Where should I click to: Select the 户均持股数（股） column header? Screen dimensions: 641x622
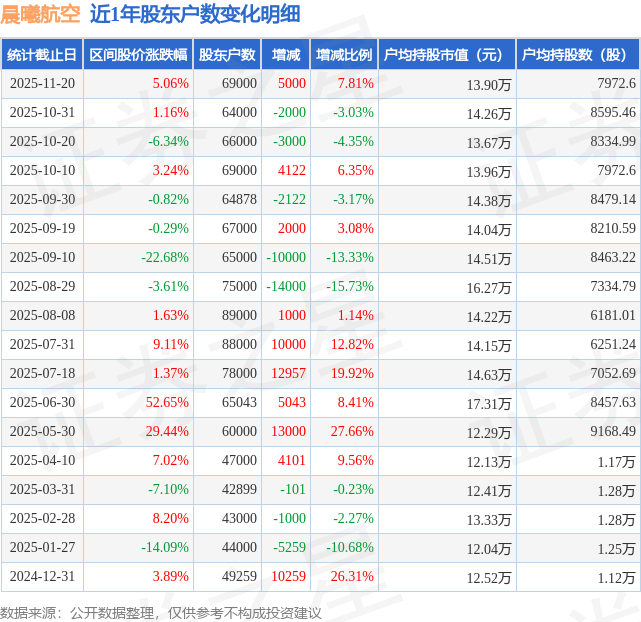pos(578,55)
